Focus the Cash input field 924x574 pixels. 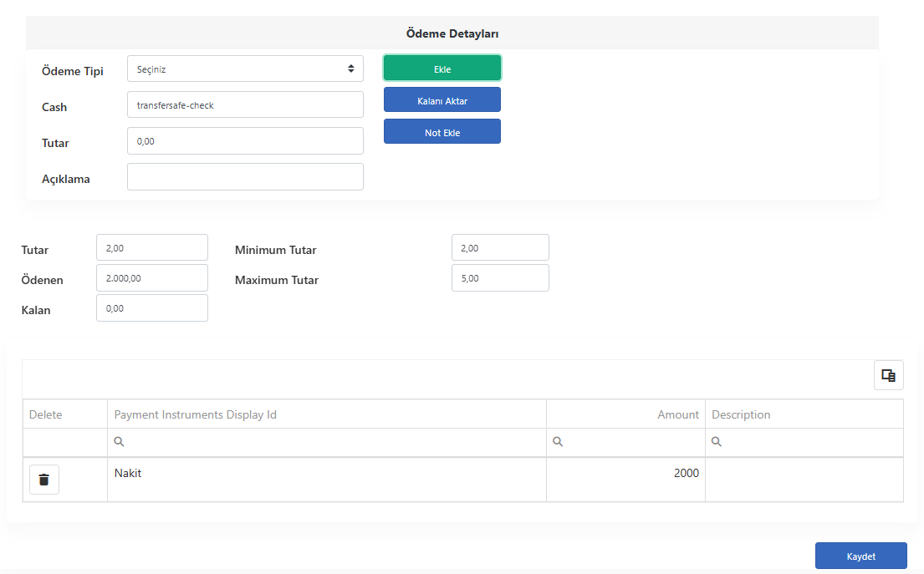pyautogui.click(x=245, y=104)
